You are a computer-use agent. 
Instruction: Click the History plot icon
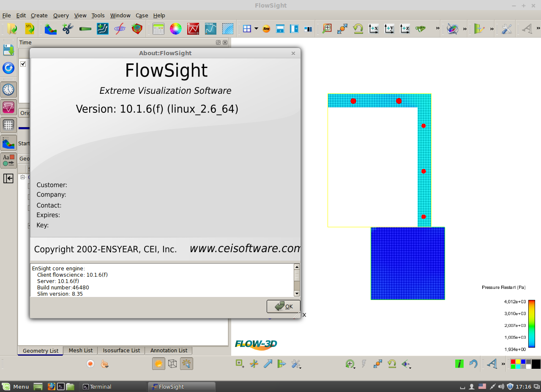tap(193, 29)
